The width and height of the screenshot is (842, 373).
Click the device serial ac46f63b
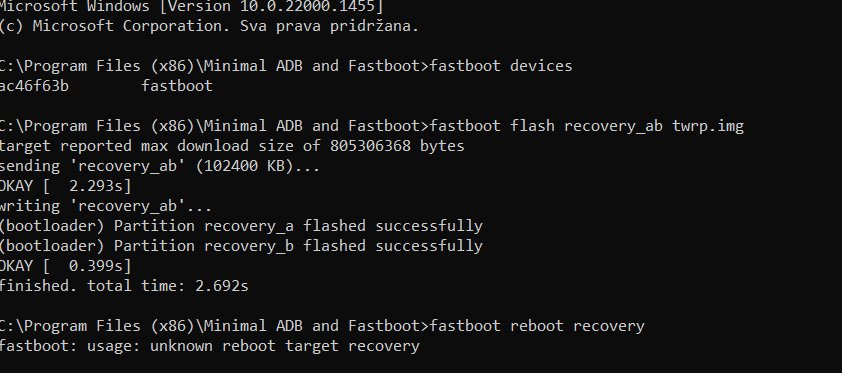[x=34, y=86]
